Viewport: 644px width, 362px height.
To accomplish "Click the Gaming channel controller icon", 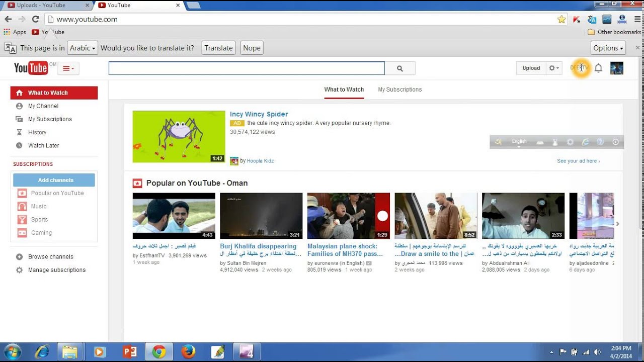I will [x=22, y=233].
